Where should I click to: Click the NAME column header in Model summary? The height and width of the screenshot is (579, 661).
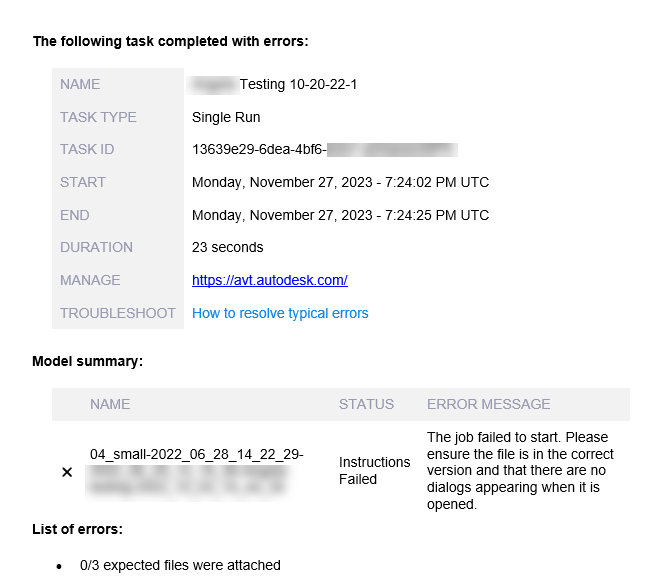click(x=110, y=405)
